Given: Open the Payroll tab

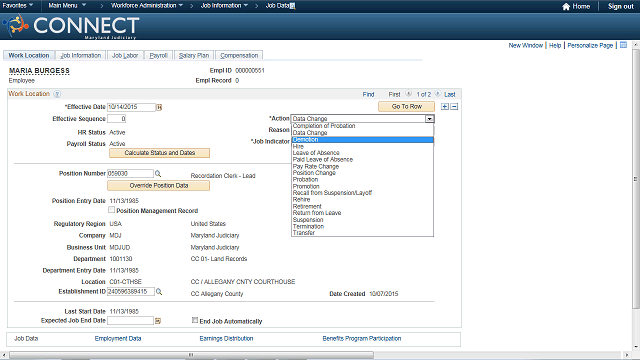Looking at the screenshot, I should coord(158,56).
